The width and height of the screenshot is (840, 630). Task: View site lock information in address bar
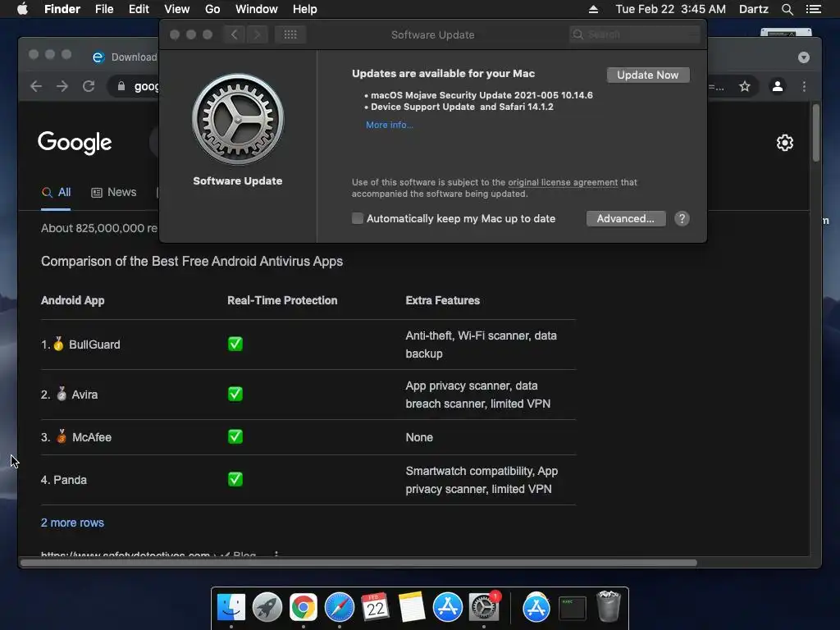click(121, 86)
